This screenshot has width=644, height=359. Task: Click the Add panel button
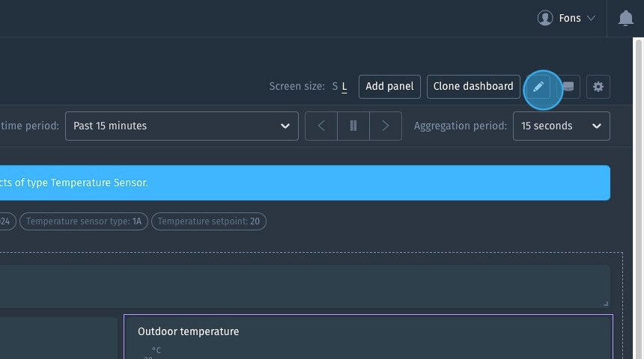[x=389, y=87]
